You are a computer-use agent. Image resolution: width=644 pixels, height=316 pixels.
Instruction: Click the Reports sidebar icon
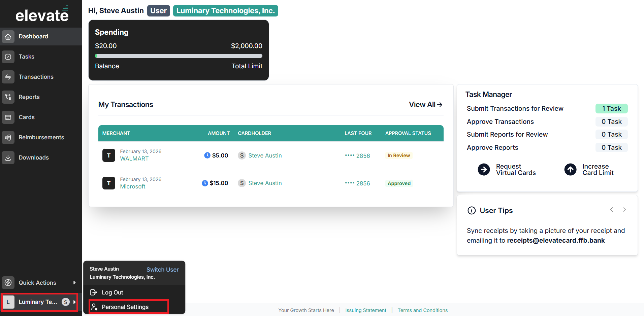8,97
